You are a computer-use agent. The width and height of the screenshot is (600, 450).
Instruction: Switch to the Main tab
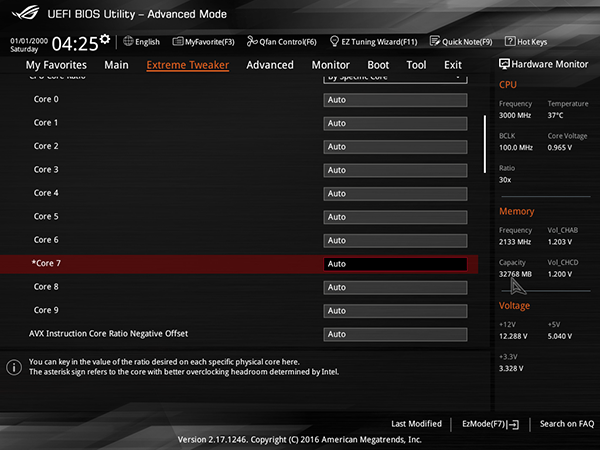pos(116,65)
